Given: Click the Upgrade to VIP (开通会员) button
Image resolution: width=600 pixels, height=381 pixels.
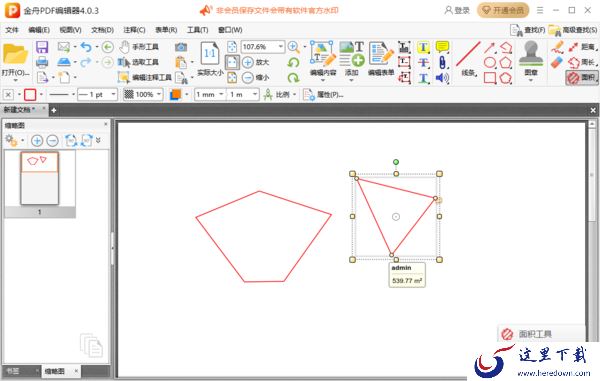Looking at the screenshot, I should coord(503,10).
